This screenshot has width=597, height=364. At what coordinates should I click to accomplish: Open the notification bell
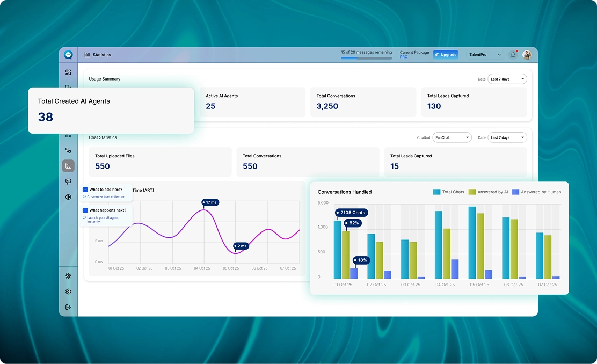point(513,55)
